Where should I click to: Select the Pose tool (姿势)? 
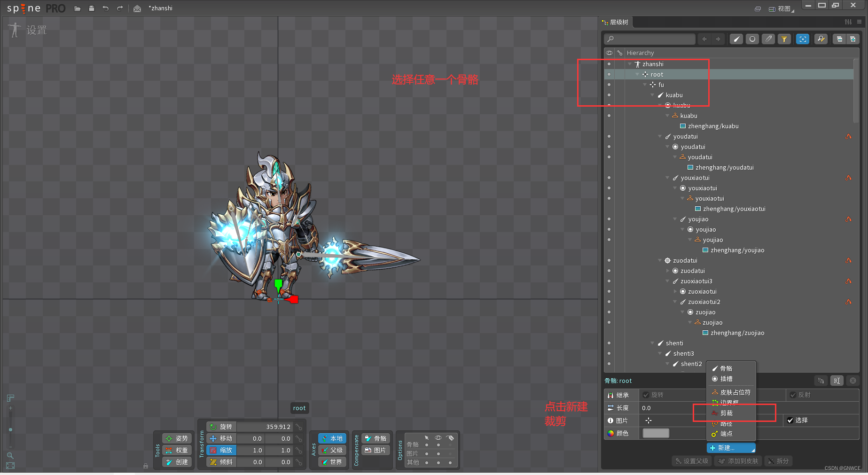177,438
